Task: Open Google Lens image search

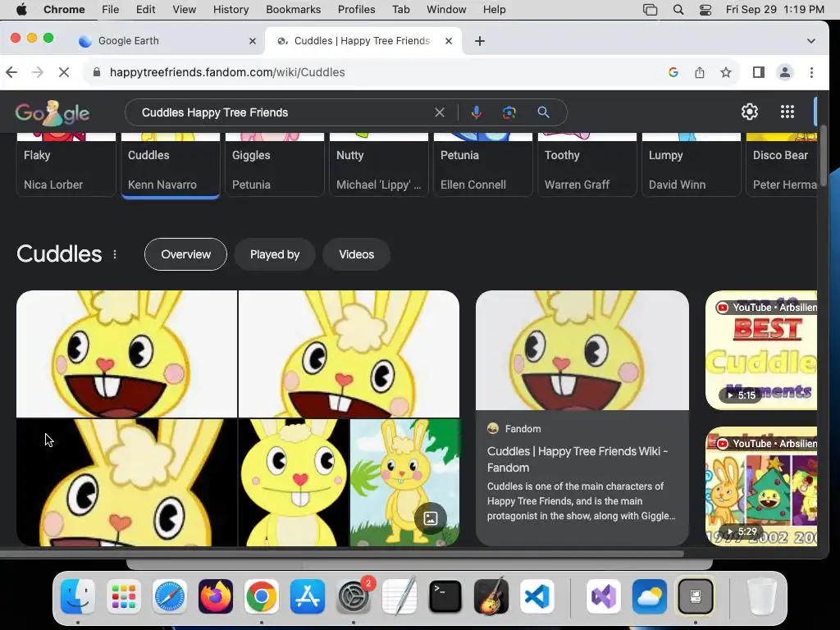Action: pyautogui.click(x=509, y=112)
